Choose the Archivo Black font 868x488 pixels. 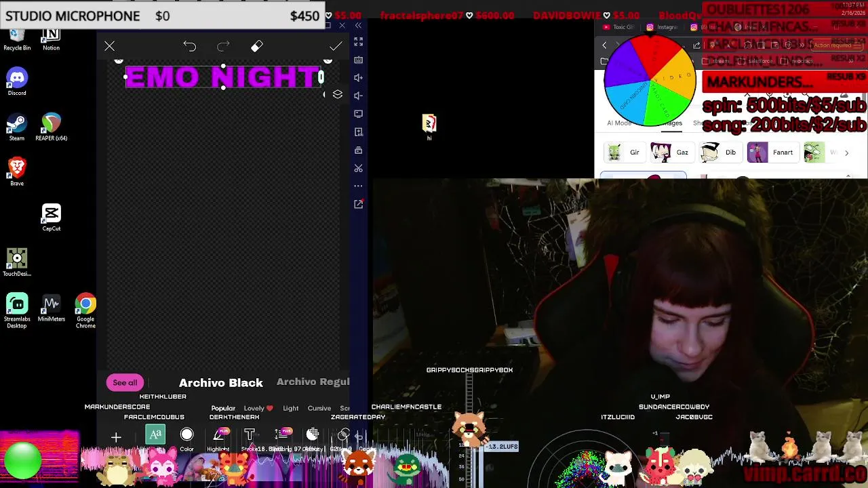[x=221, y=383]
